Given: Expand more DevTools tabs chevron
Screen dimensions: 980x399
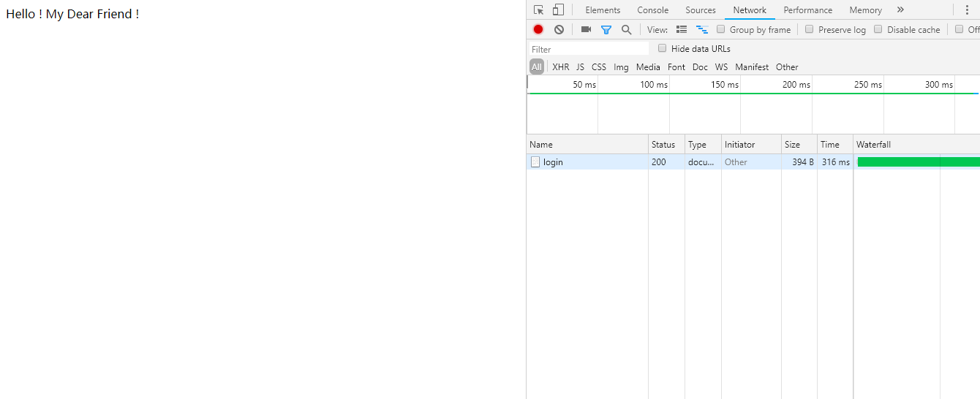Looking at the screenshot, I should pyautogui.click(x=900, y=10).
